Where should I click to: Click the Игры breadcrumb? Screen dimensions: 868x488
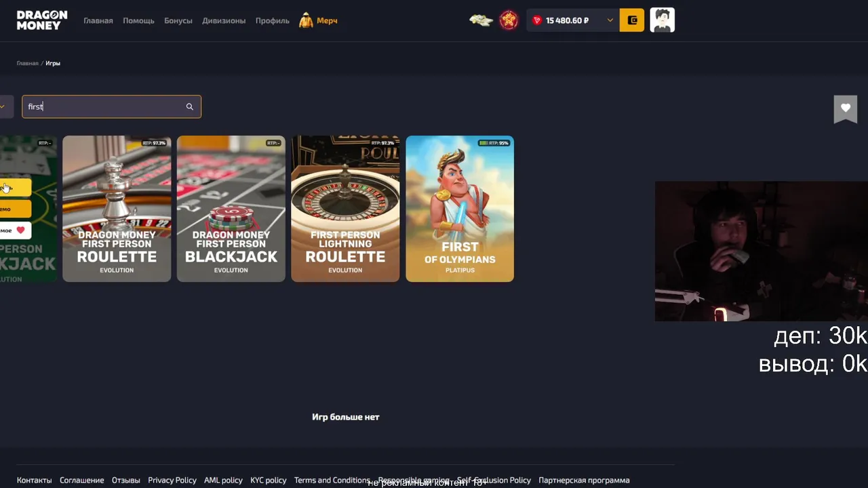point(53,63)
